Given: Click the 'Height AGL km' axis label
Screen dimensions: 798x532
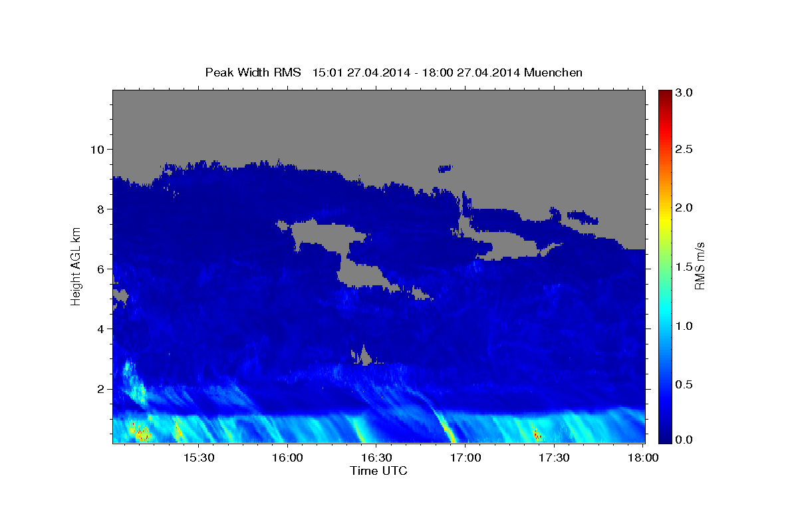Looking at the screenshot, I should pyautogui.click(x=76, y=266).
